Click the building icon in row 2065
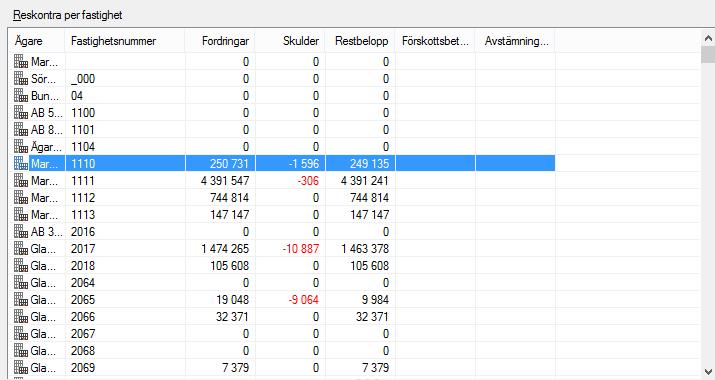Viewport: 715px width, 380px height. [x=21, y=300]
